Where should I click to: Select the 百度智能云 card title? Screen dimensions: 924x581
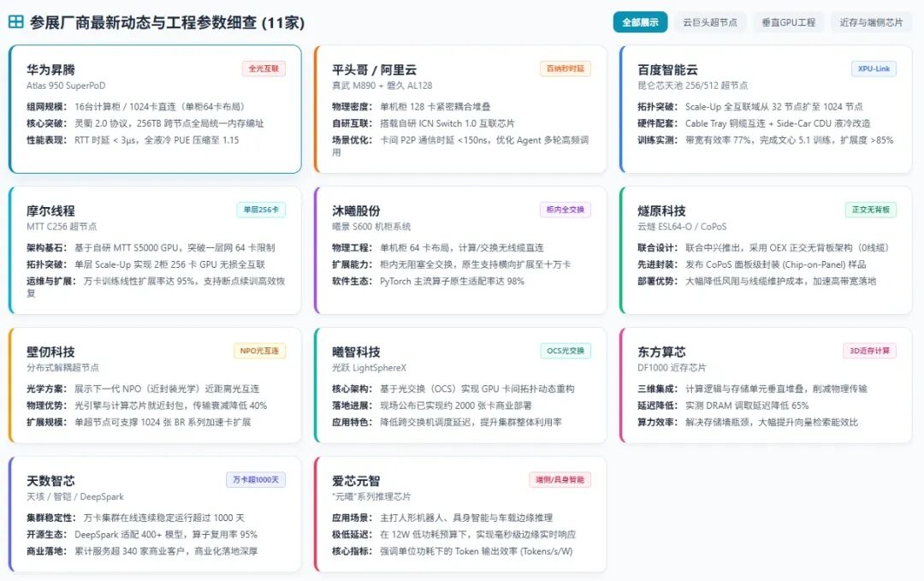click(667, 69)
